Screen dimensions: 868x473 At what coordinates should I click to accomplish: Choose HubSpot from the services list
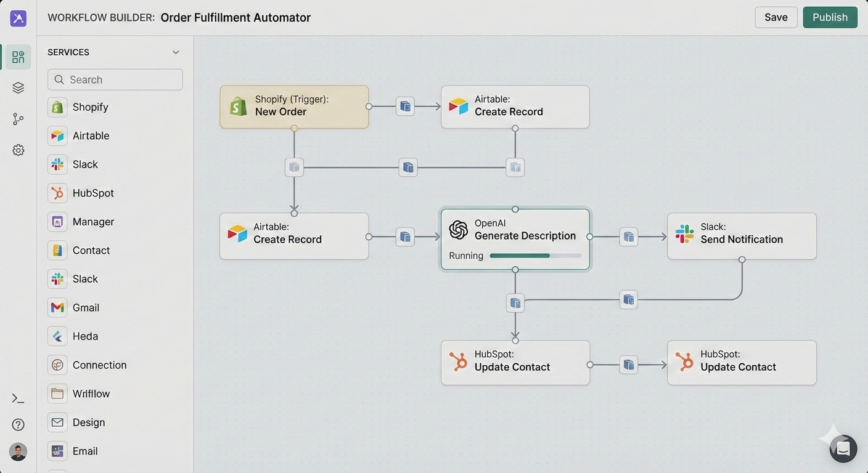coord(93,193)
